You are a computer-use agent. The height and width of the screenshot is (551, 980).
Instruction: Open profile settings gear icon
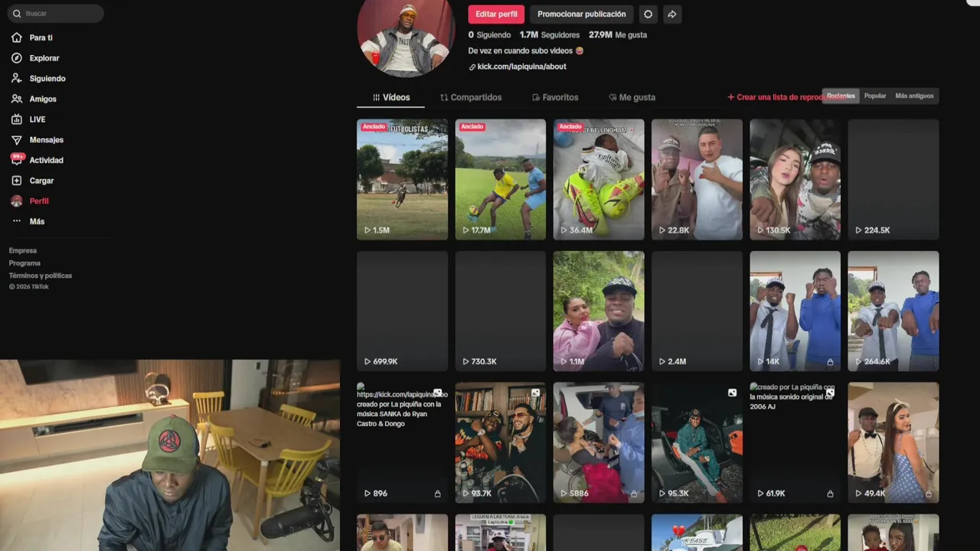[x=648, y=14]
